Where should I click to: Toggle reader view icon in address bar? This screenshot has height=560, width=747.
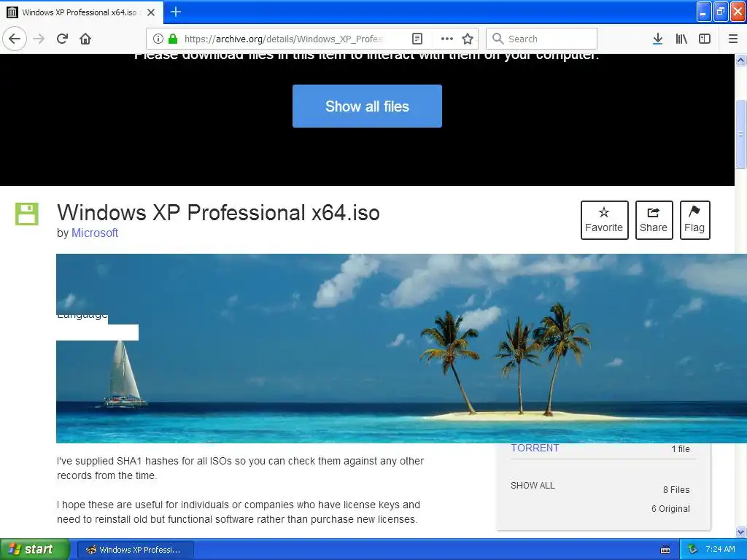pos(417,39)
